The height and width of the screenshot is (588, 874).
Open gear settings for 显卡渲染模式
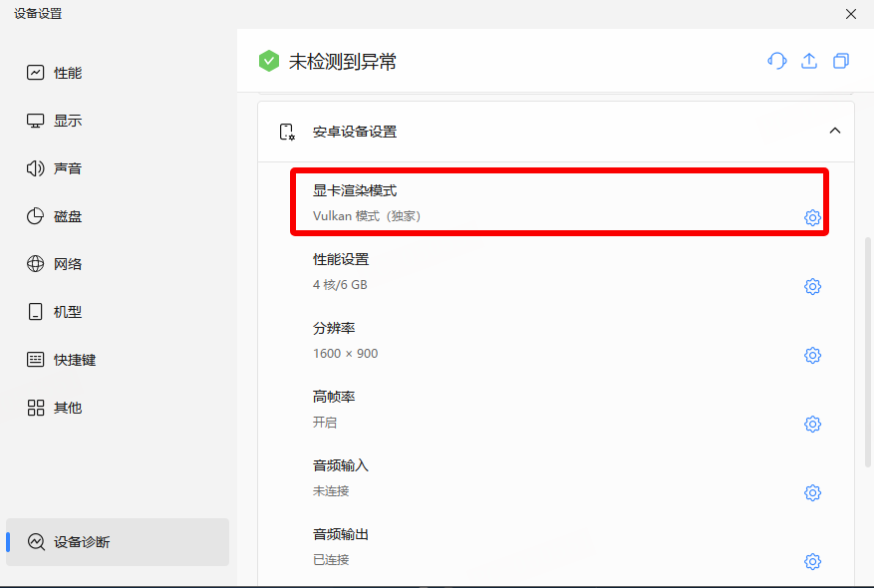812,218
